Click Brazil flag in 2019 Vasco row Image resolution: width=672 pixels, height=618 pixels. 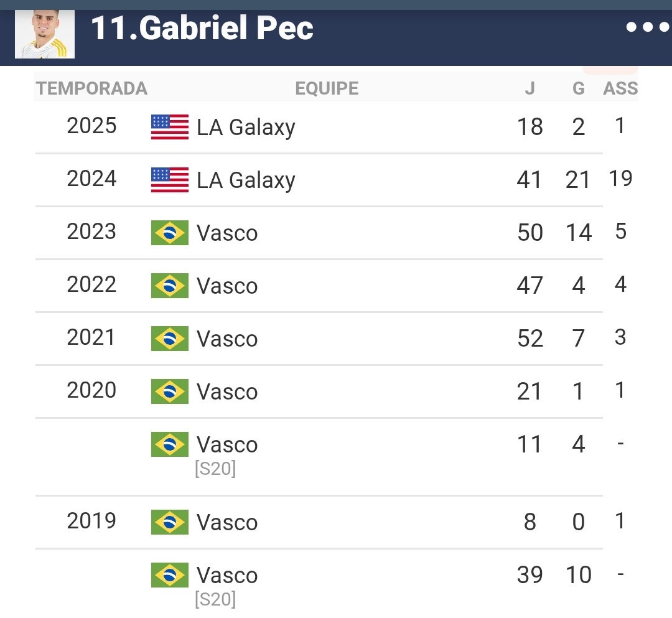[170, 522]
